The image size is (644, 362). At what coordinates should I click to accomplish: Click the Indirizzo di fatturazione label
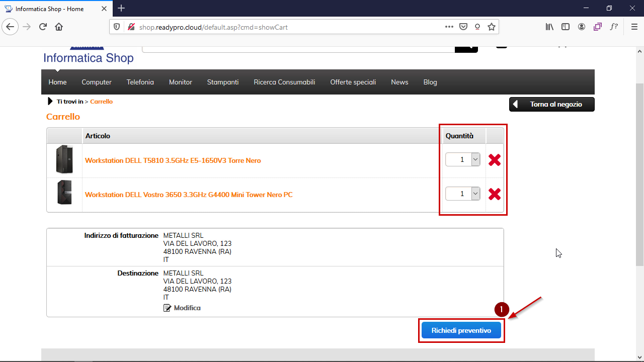pos(121,235)
